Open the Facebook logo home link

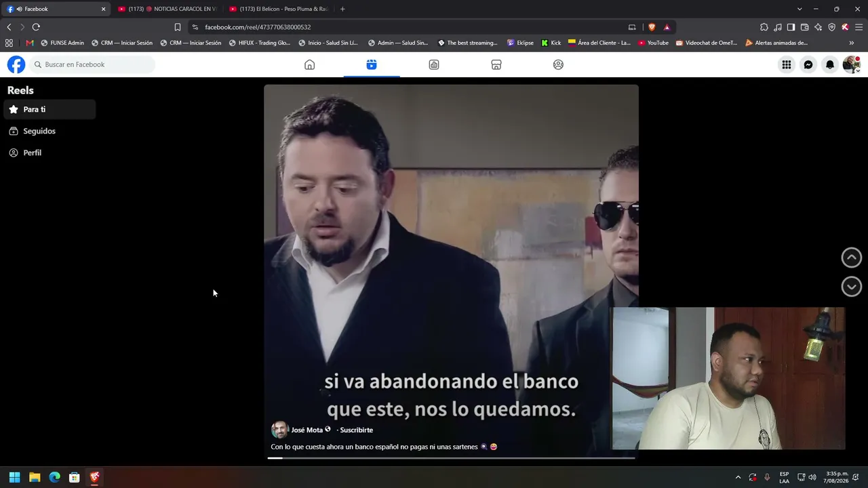[16, 64]
